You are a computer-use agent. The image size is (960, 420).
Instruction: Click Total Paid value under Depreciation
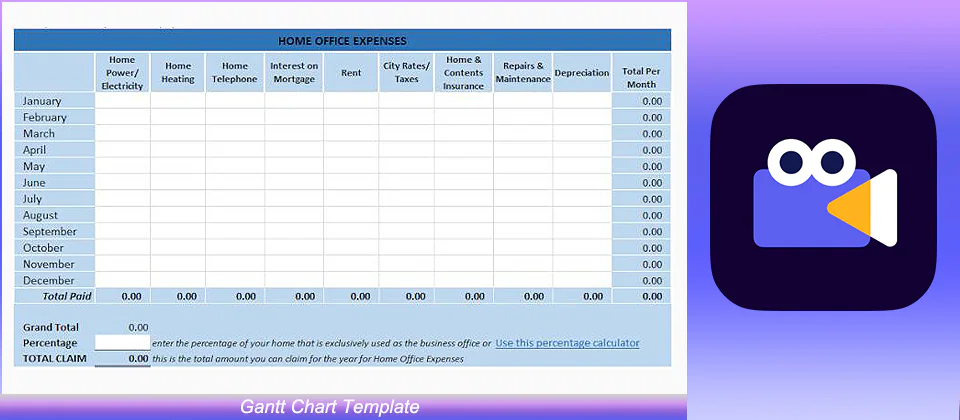582,296
